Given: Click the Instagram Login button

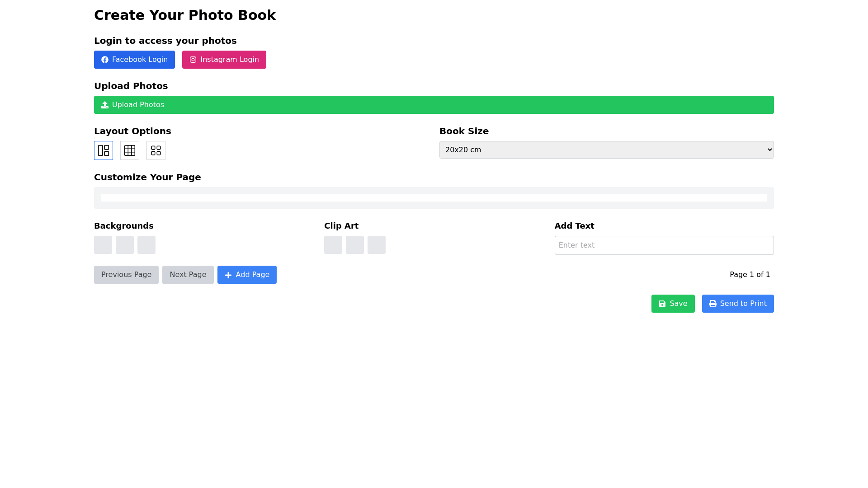Looking at the screenshot, I should [x=224, y=60].
